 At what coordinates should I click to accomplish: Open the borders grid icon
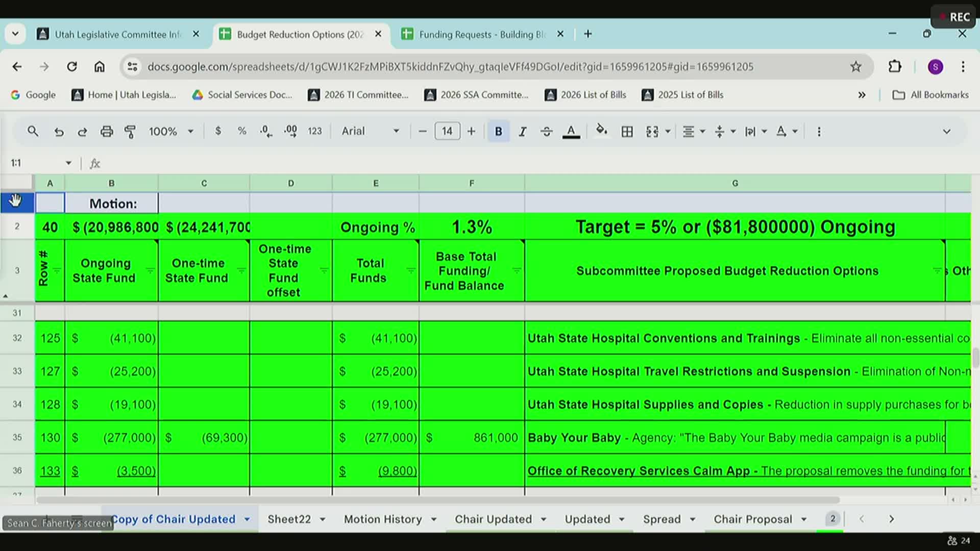pyautogui.click(x=627, y=132)
